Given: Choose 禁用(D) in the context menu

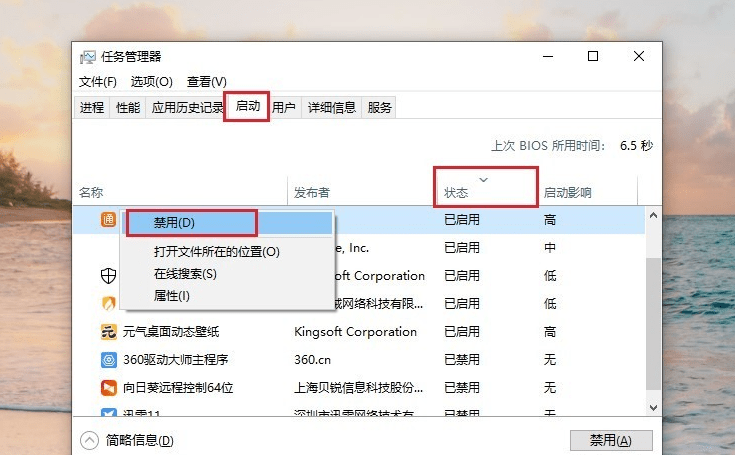Looking at the screenshot, I should pyautogui.click(x=229, y=223).
